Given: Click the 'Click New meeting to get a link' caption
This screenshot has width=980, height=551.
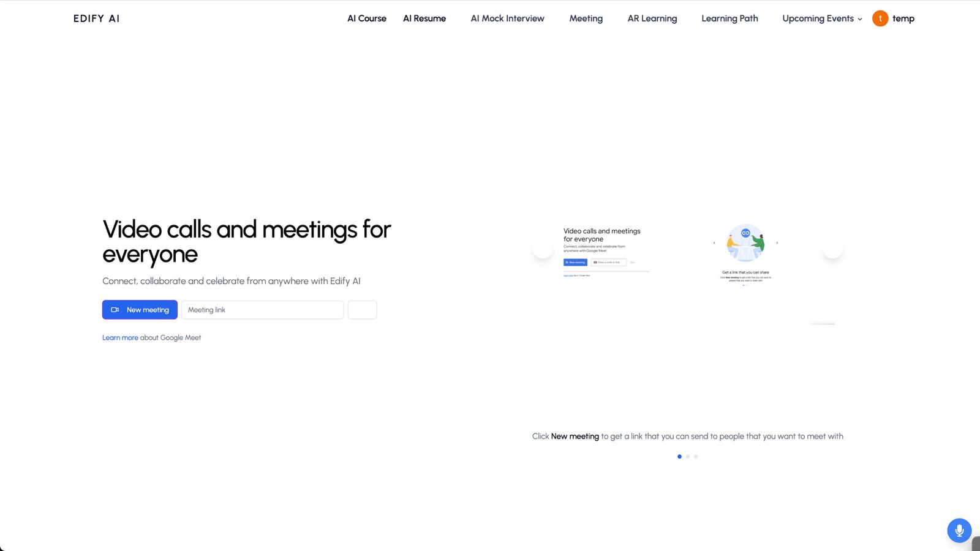Looking at the screenshot, I should [x=688, y=436].
